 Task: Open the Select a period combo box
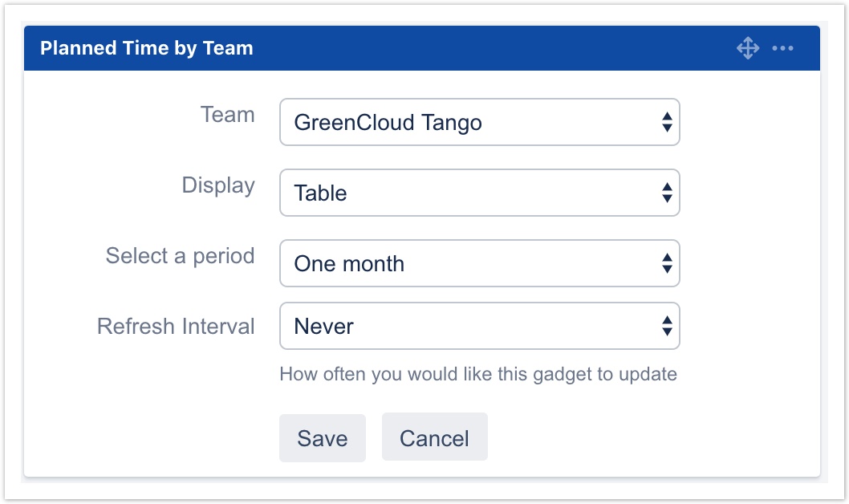pyautogui.click(x=479, y=263)
